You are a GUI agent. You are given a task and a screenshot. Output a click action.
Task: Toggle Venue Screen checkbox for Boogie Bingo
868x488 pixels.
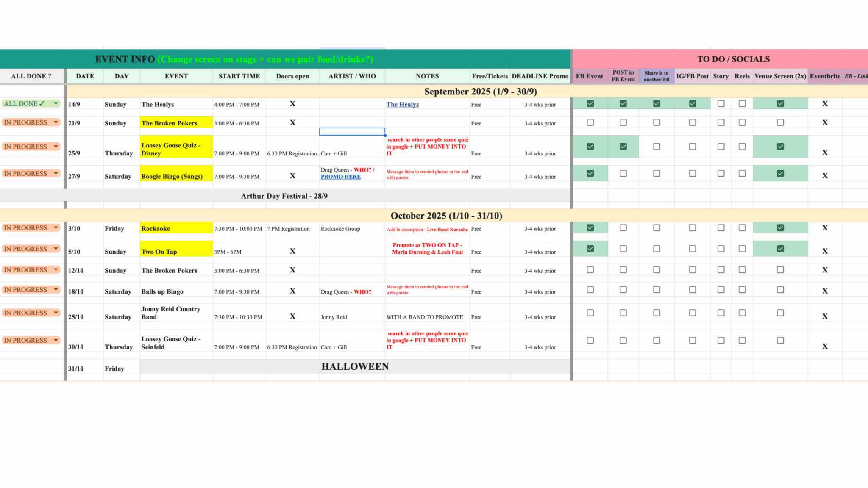(780, 173)
